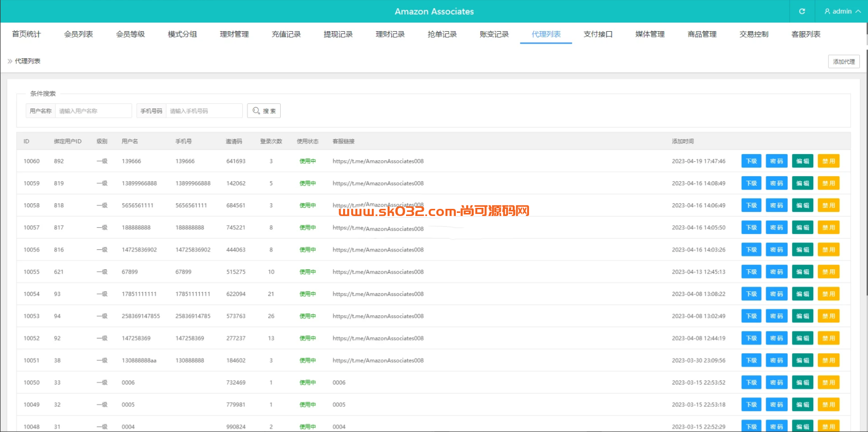Click 密码 button for ID 10060
This screenshot has height=432, width=868.
(777, 161)
